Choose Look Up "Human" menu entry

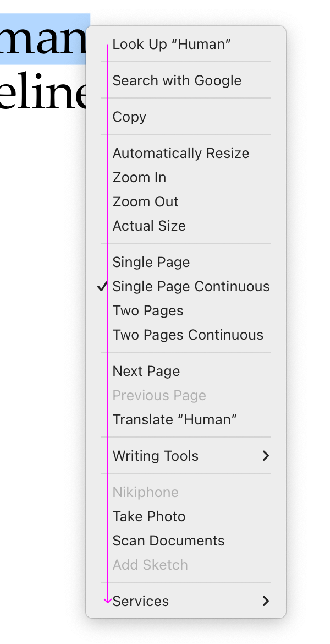click(x=172, y=45)
